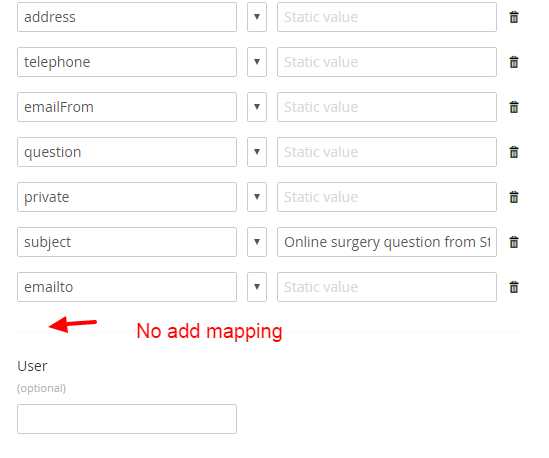Click the address key name field
The image size is (549, 458).
tap(127, 17)
